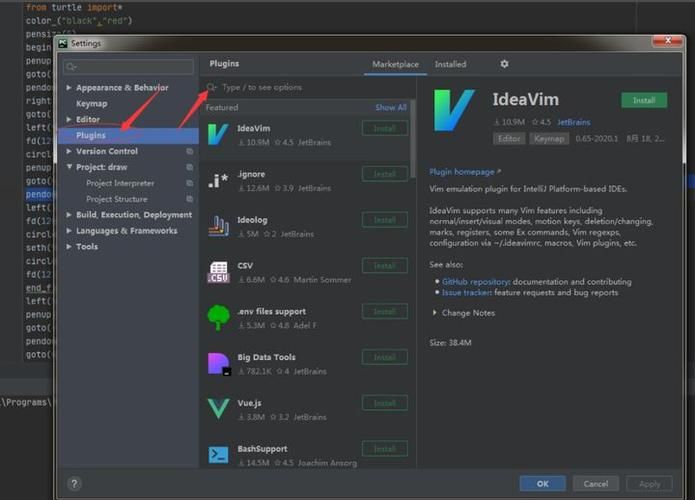The width and height of the screenshot is (695, 500).
Task: Expand the Version Control section
Action: point(69,151)
